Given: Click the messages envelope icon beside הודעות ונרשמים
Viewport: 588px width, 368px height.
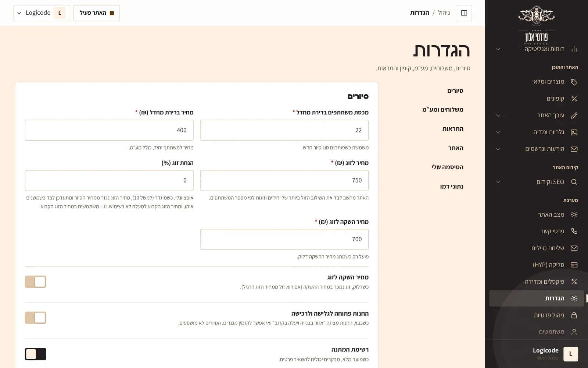Looking at the screenshot, I should click(574, 149).
